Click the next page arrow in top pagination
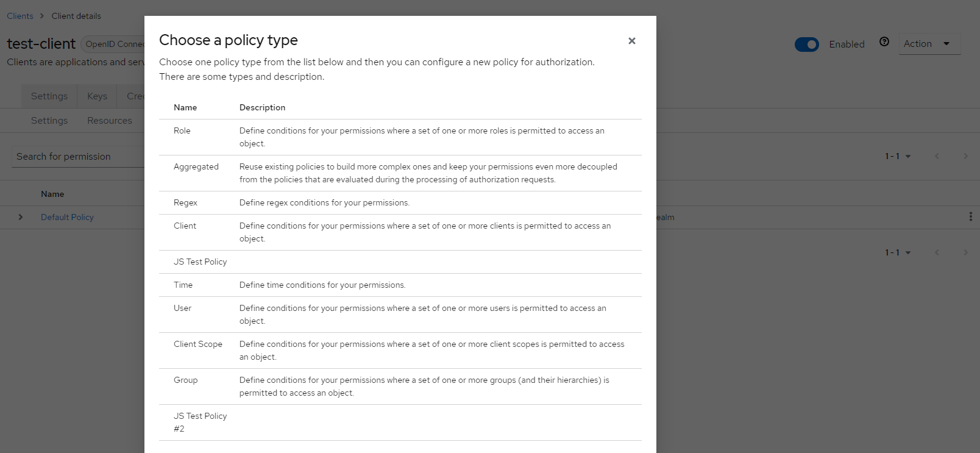The width and height of the screenshot is (980, 453). coord(965,155)
